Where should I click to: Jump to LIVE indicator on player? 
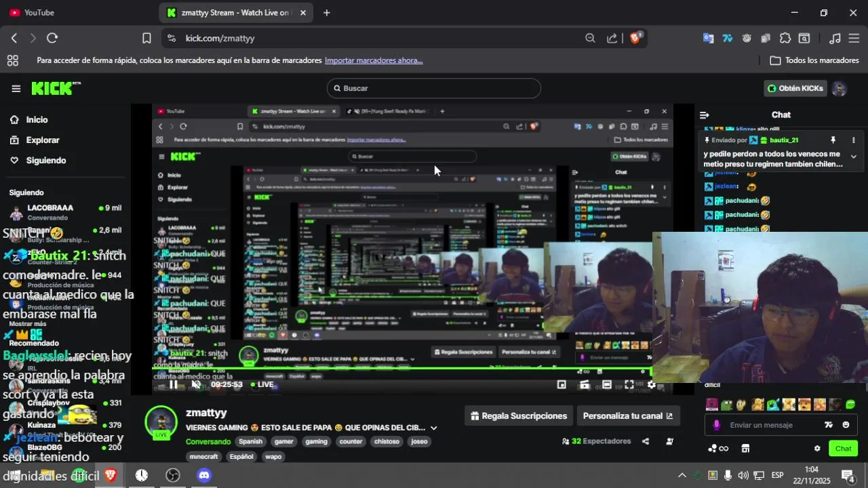(x=262, y=384)
